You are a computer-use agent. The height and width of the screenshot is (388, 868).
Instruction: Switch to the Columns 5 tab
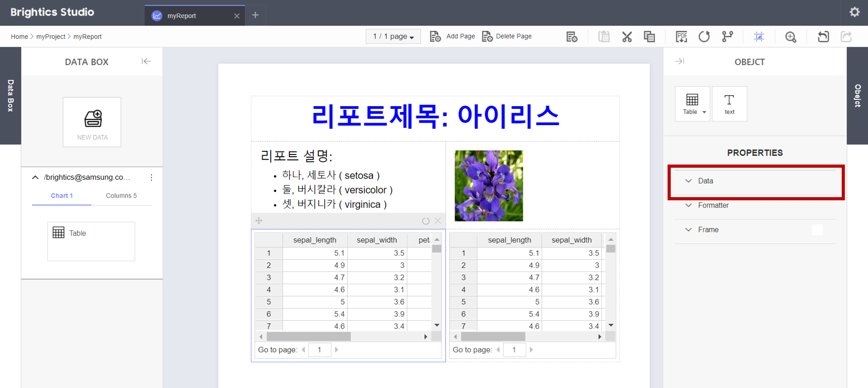click(x=121, y=196)
